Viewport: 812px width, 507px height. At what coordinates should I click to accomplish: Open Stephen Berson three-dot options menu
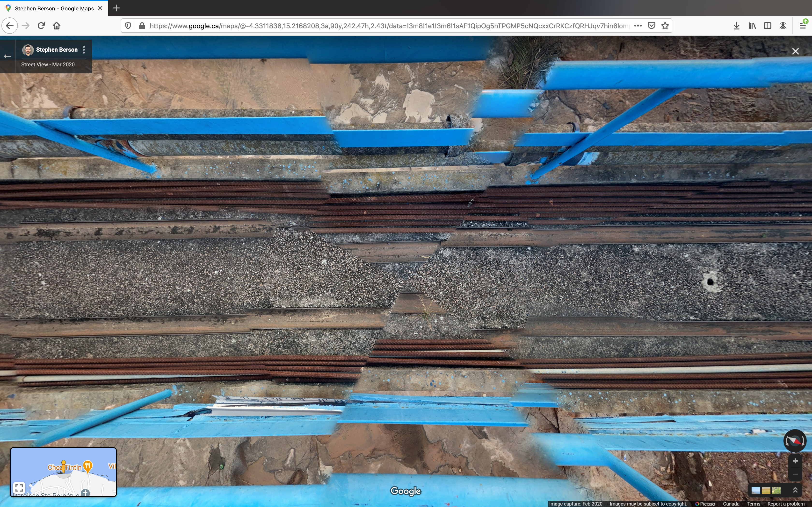click(84, 50)
